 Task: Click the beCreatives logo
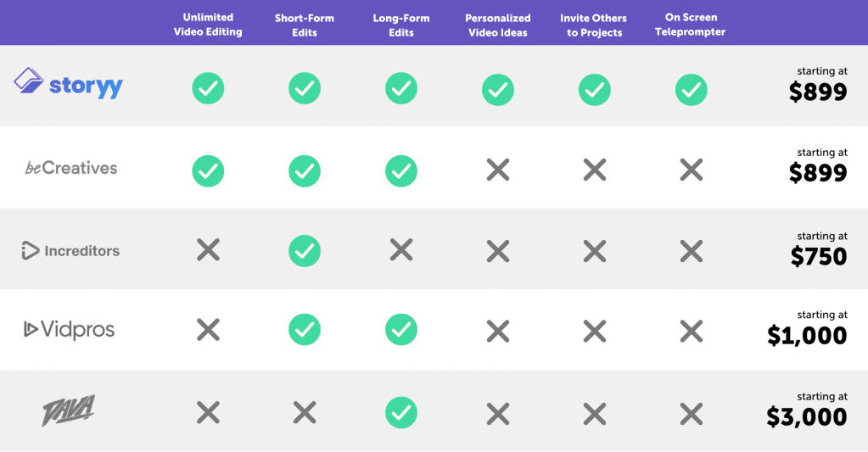(x=71, y=168)
